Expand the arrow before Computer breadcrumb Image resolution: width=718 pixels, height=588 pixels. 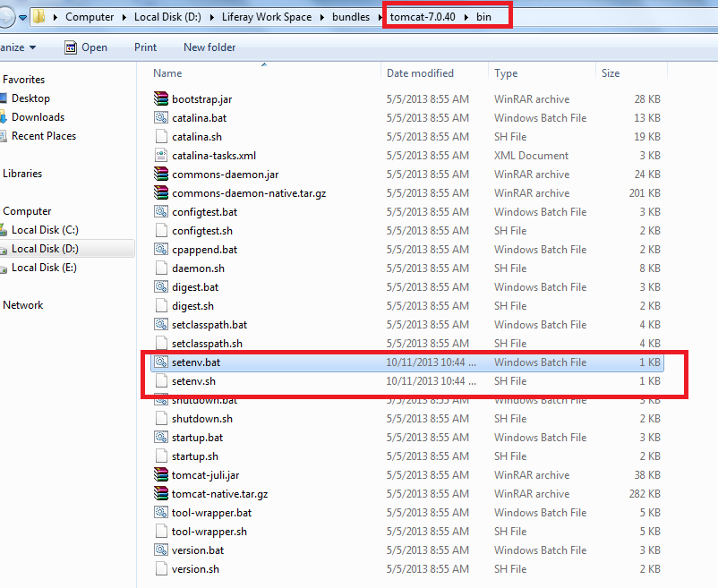tap(56, 17)
